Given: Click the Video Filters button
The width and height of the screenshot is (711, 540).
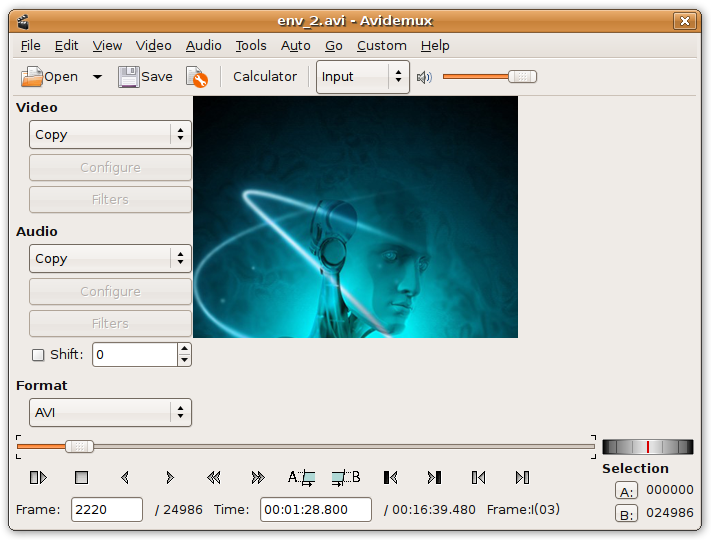Looking at the screenshot, I should click(x=110, y=199).
